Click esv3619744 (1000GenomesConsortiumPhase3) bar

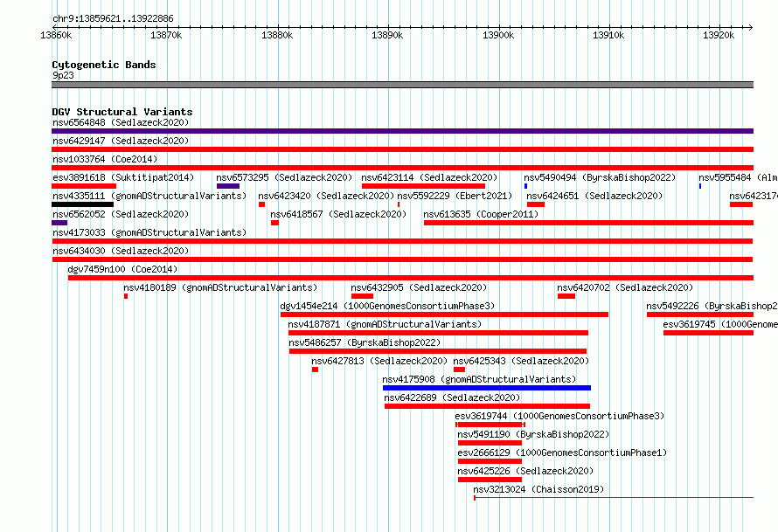point(490,425)
